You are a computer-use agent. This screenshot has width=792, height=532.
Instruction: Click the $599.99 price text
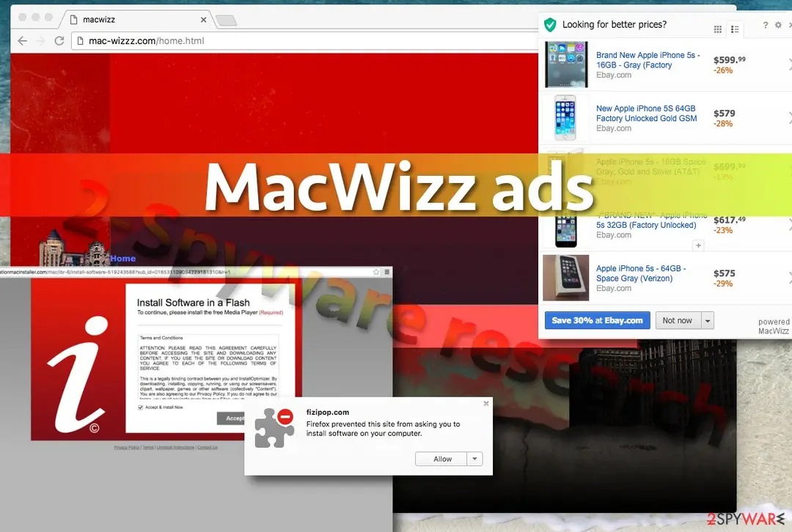click(730, 59)
